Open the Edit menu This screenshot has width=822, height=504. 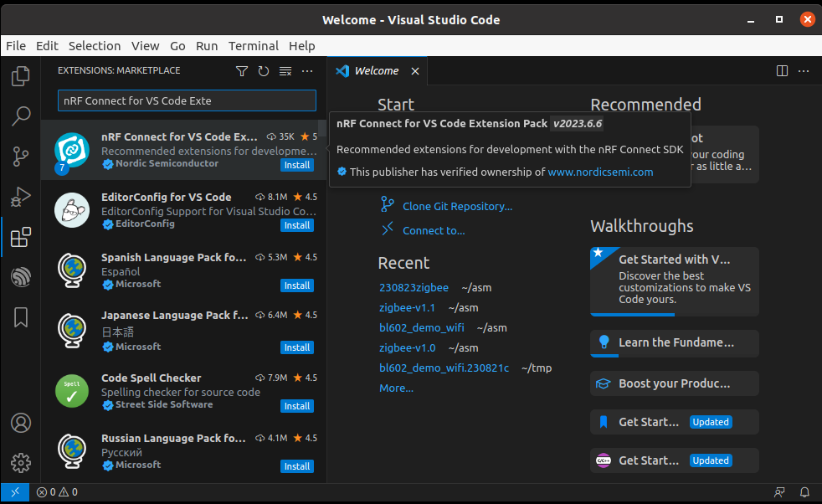pos(47,45)
